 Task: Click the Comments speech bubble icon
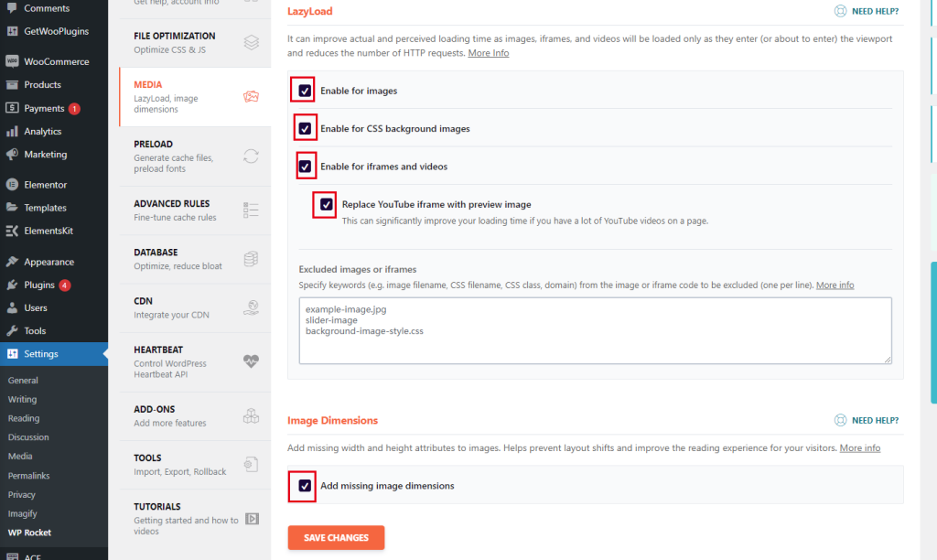pyautogui.click(x=12, y=7)
